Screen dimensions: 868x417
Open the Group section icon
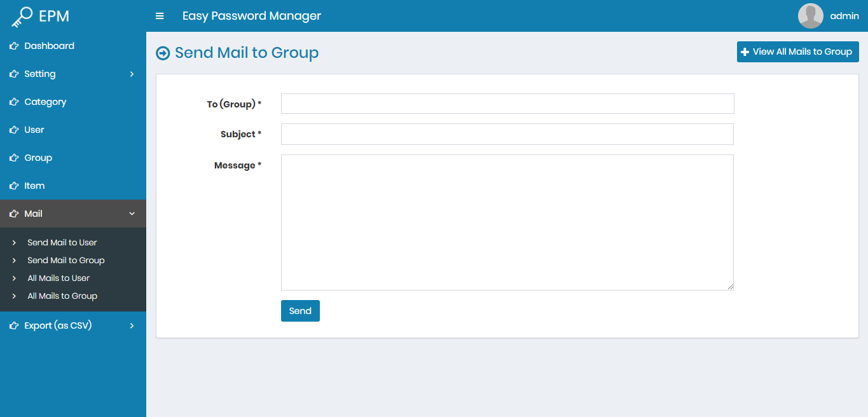coord(13,158)
